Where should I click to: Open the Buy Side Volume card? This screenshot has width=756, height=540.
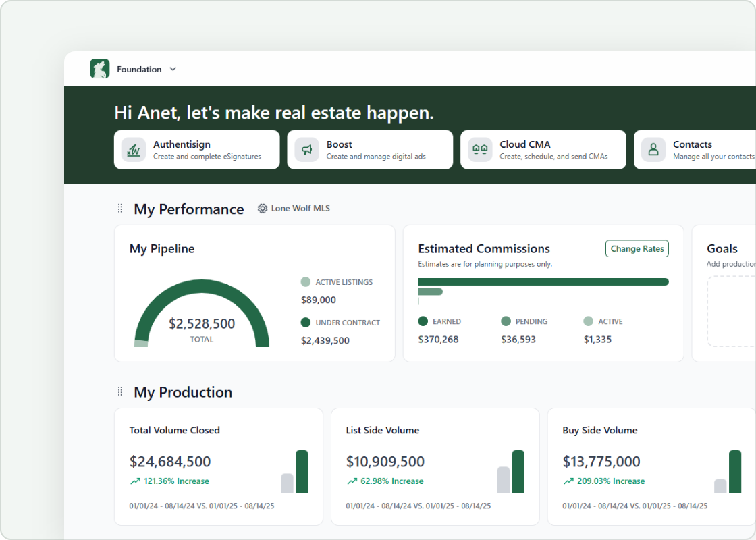[651, 466]
